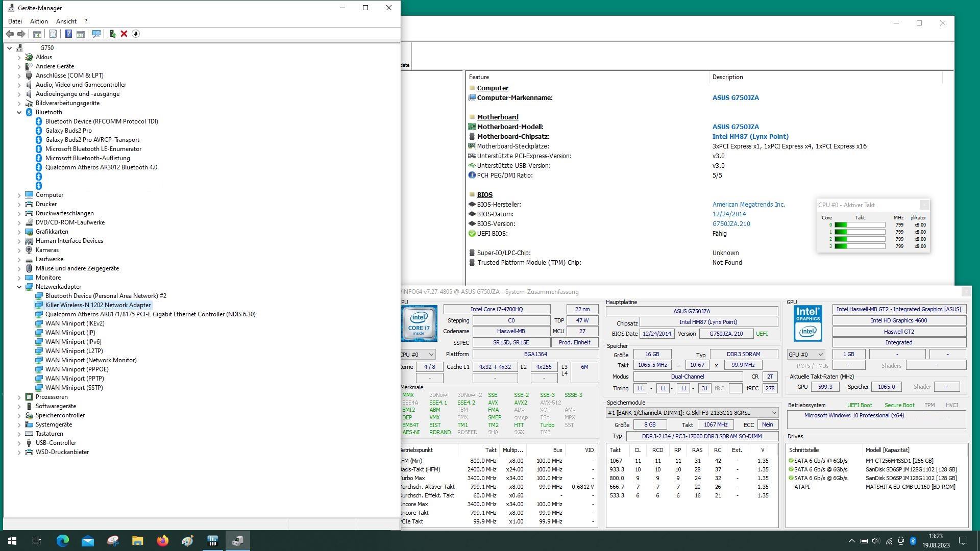Click the Feature column header
The image size is (980, 551).
(x=587, y=77)
